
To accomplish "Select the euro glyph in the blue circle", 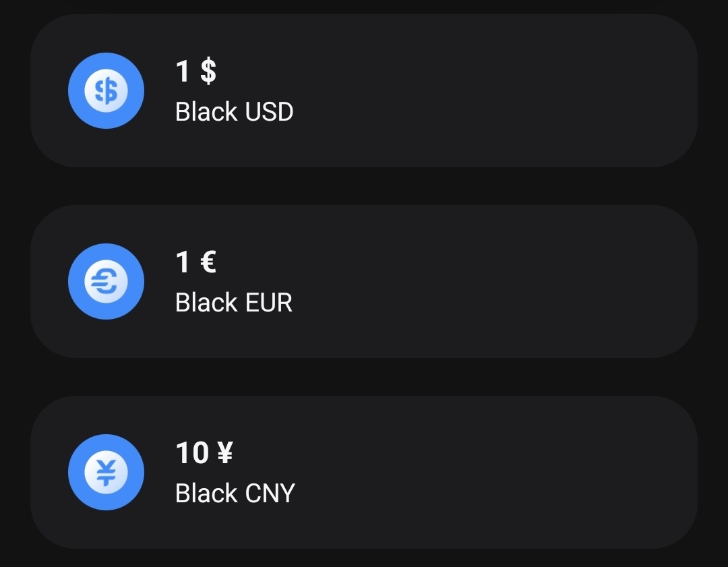I will tap(106, 281).
